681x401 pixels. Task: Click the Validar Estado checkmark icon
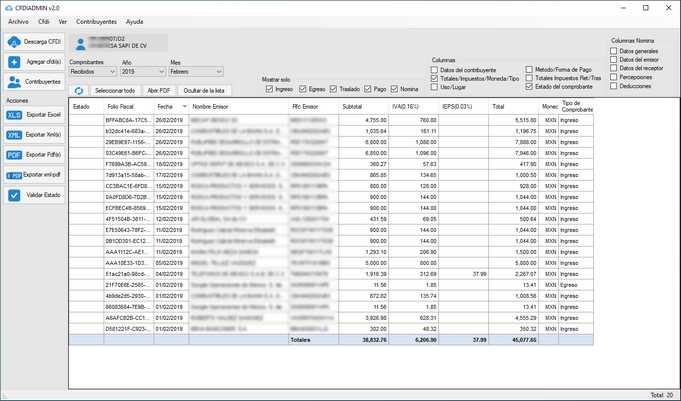click(14, 195)
